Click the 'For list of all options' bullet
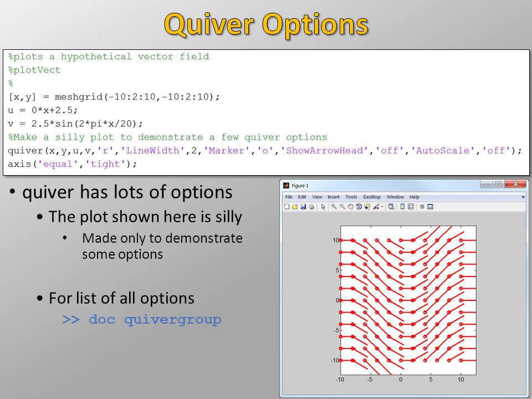The width and height of the screenshot is (532, 399). pyautogui.click(x=121, y=298)
